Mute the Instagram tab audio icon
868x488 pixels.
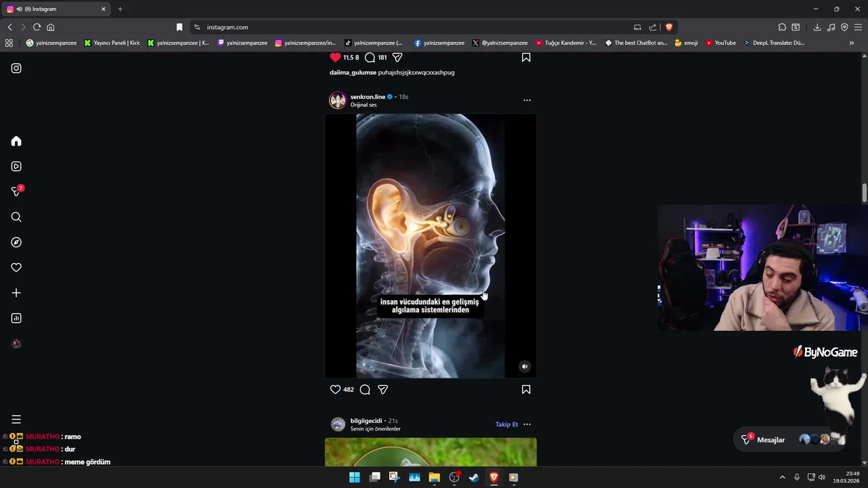click(x=19, y=9)
